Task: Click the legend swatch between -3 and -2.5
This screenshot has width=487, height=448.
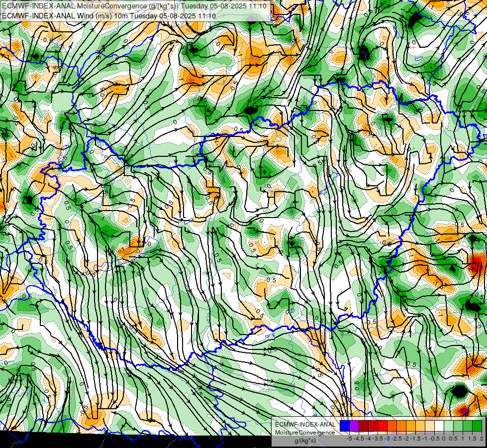Action: (x=392, y=426)
